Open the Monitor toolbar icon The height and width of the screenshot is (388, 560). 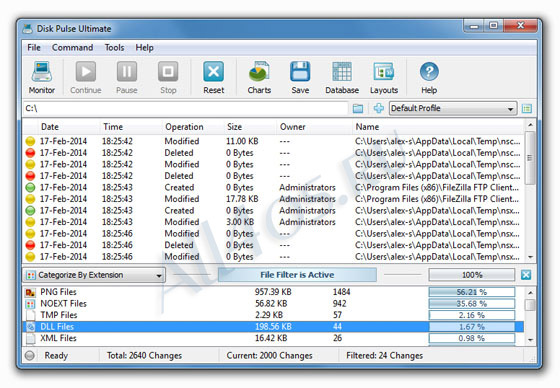click(x=42, y=72)
